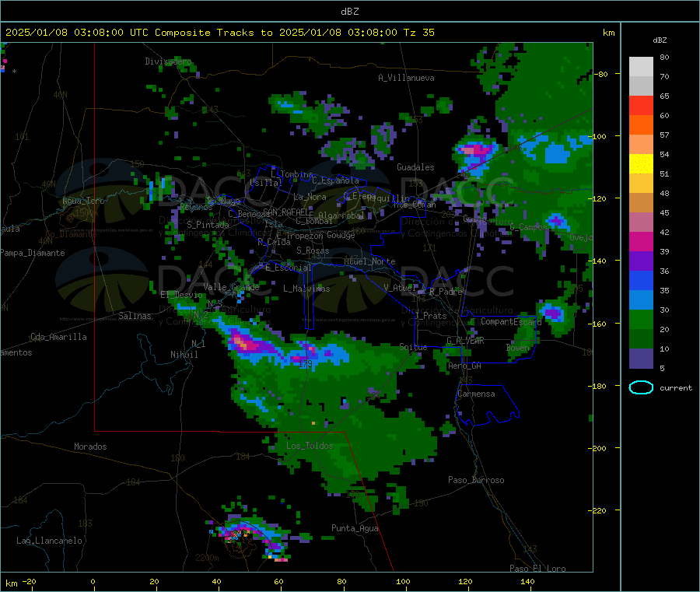
Task: Click the bright green 20 dBZ legend swatch
Action: pyautogui.click(x=641, y=320)
